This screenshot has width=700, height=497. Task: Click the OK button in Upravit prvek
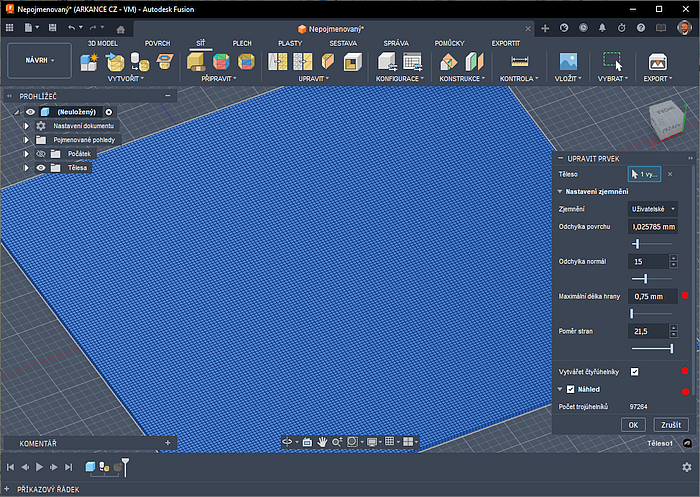632,424
